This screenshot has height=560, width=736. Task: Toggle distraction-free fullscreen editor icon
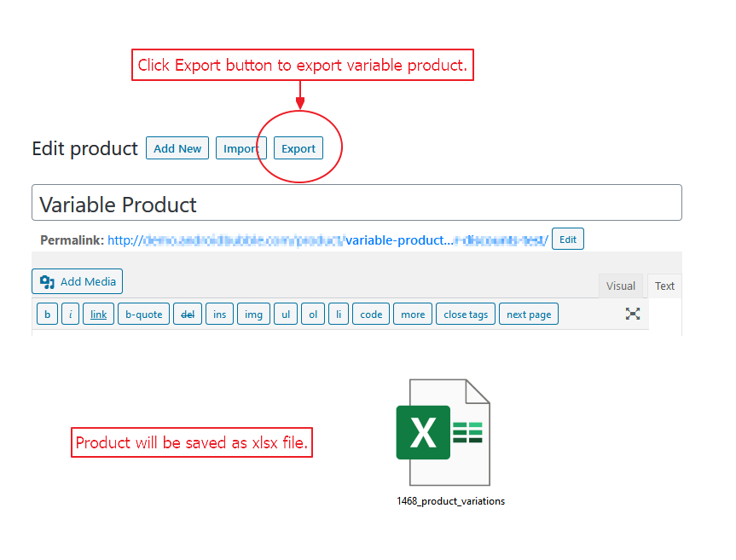pyautogui.click(x=632, y=314)
